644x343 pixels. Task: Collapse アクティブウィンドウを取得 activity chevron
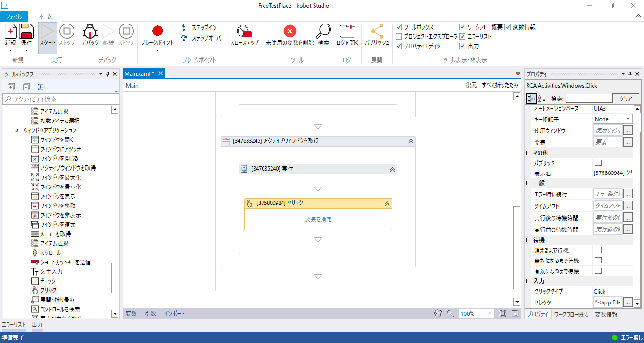tap(410, 141)
